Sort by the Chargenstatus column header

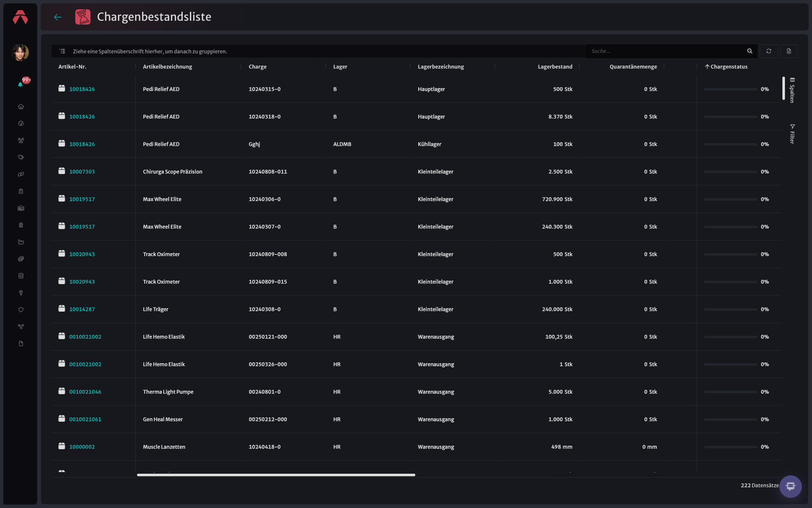coord(729,67)
